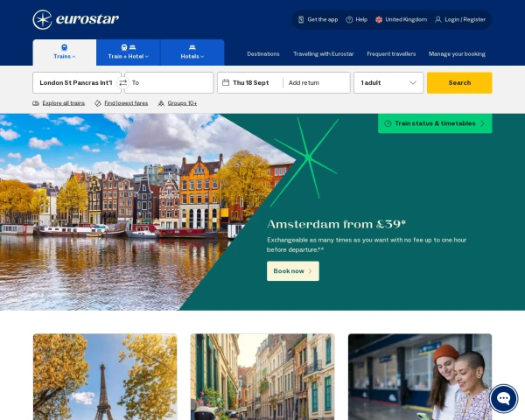The height and width of the screenshot is (420, 525).
Task: Click the calendar icon in date field
Action: 226,82
